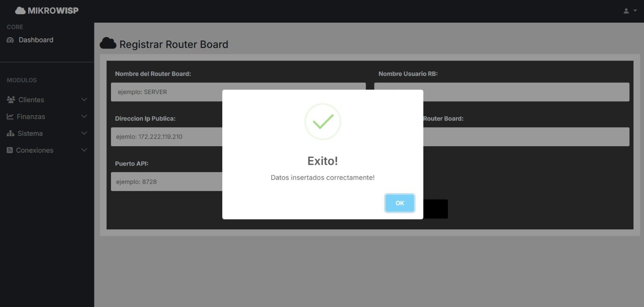644x307 pixels.
Task: Select the Puerto API input field
Action: tap(166, 182)
